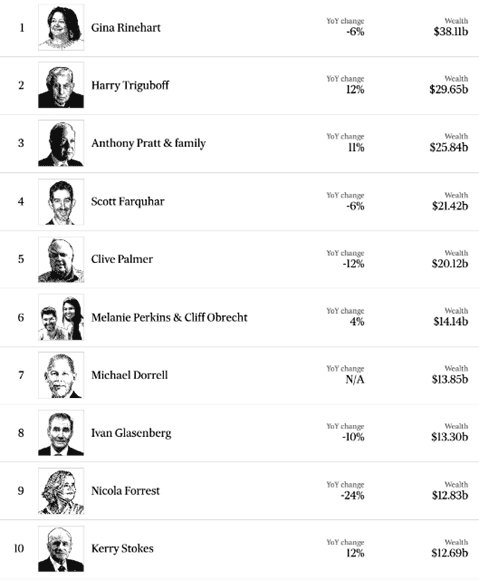Click the $38.11b wealth figure
The image size is (479, 581).
point(451,31)
